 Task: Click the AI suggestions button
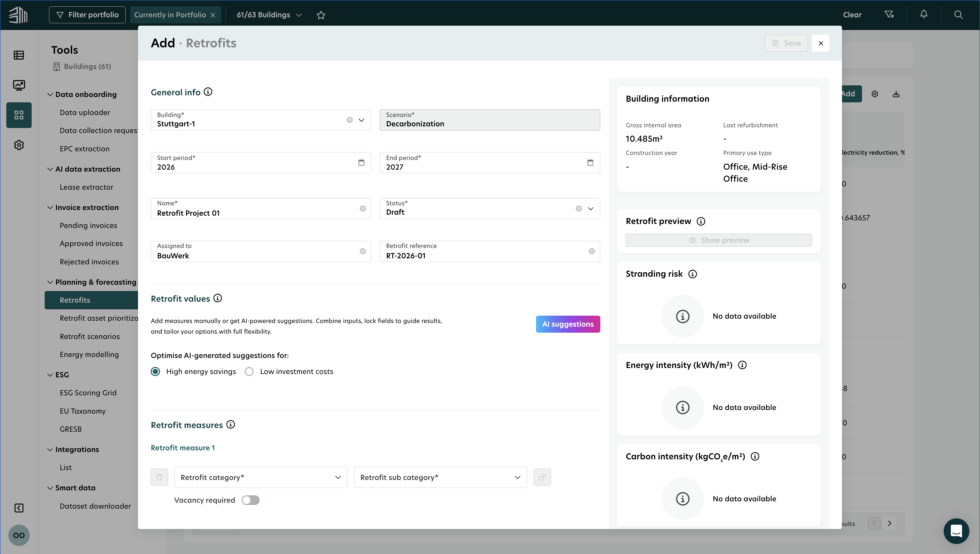point(568,324)
